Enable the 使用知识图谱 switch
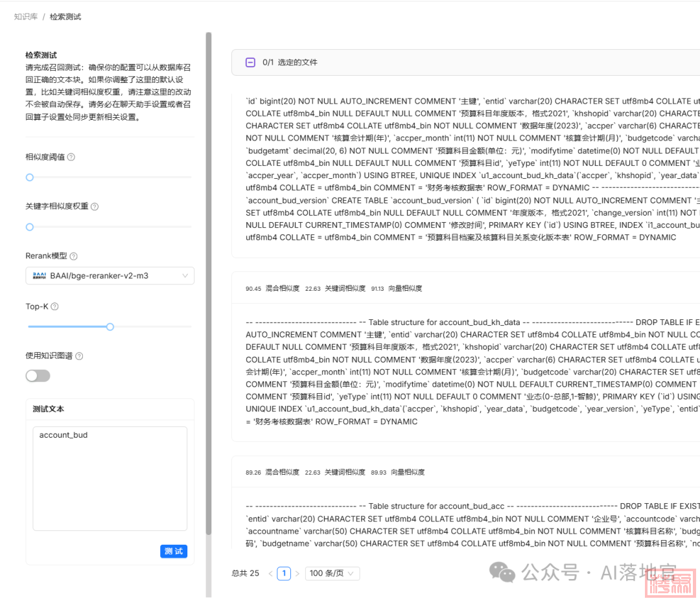Screen dimensions: 700x601 [x=38, y=376]
